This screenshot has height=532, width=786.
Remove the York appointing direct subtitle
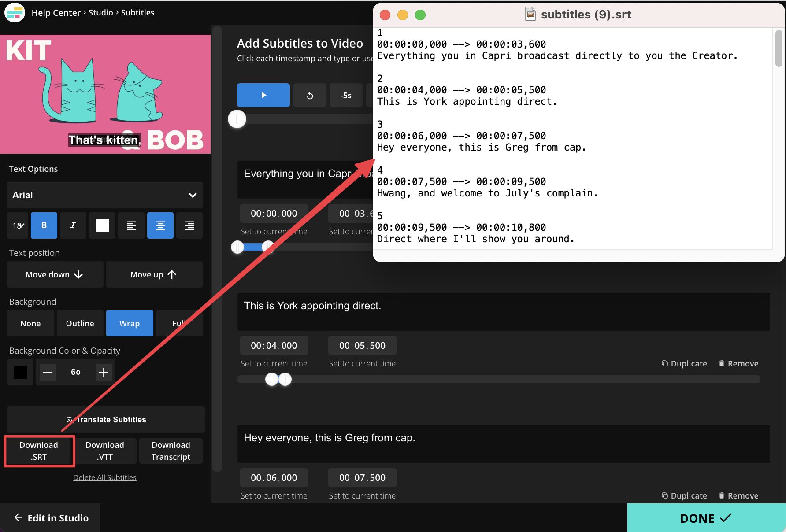(x=738, y=363)
